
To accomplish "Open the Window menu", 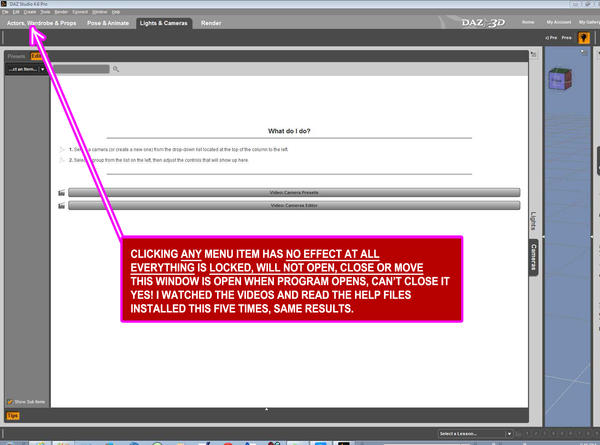I will (99, 12).
